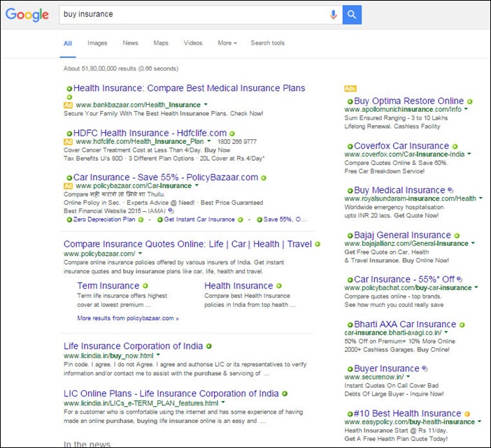Switch to the News tab

coord(130,43)
